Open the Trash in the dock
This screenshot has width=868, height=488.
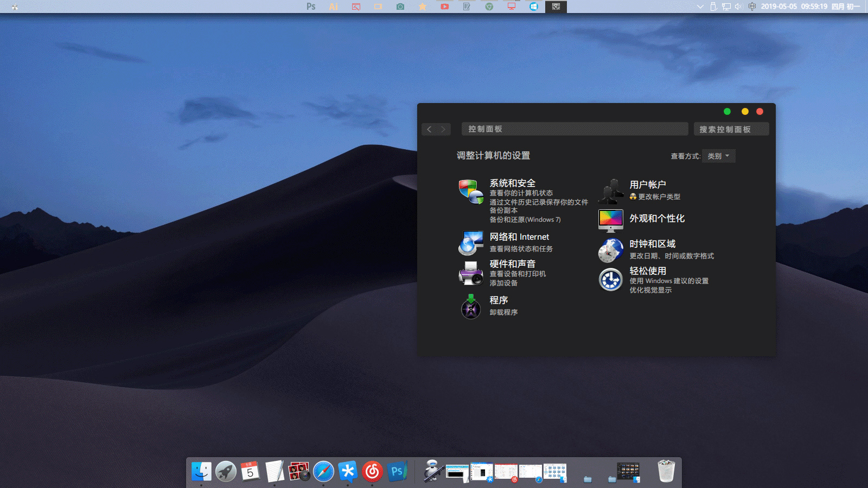666,471
